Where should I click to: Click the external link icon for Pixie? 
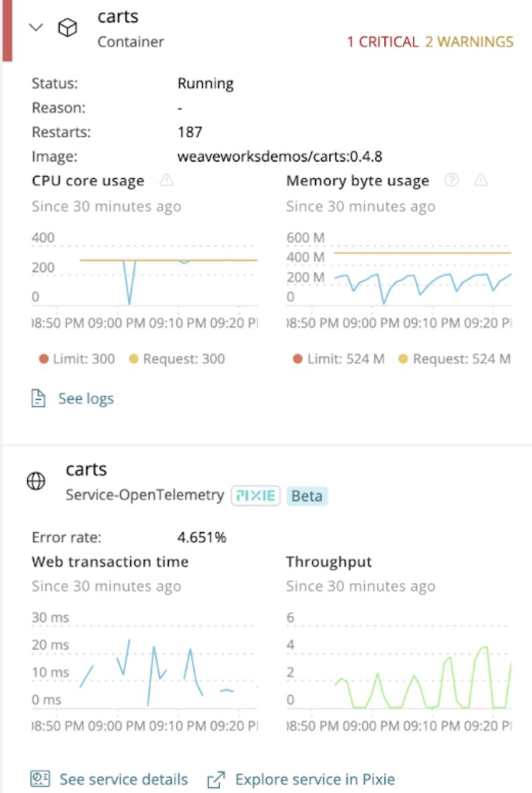216,779
